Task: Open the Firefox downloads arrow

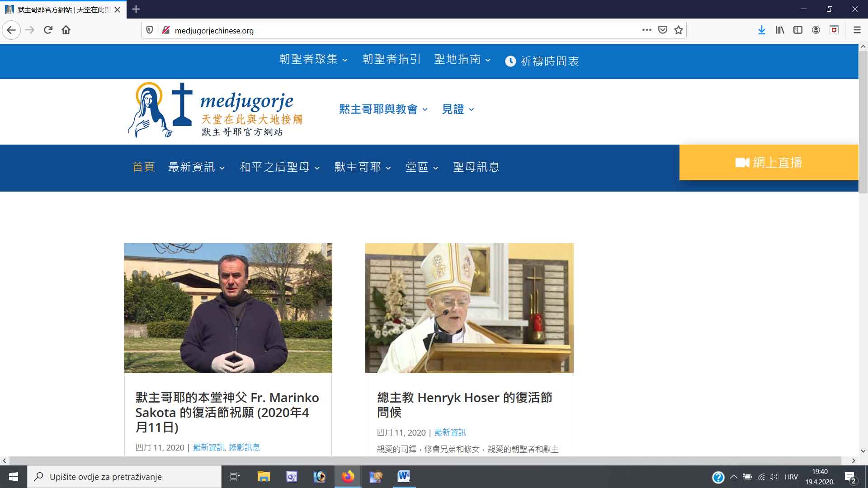Action: coord(762,30)
